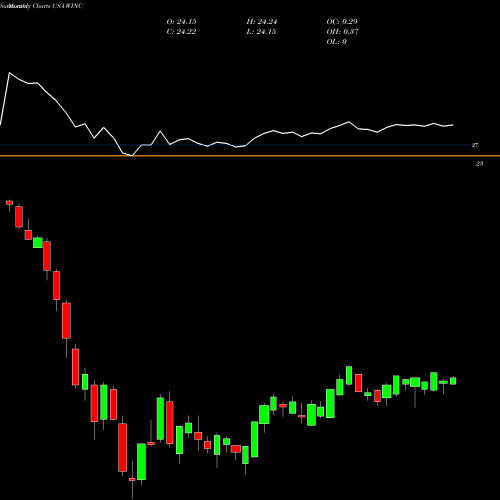The width and height of the screenshot is (500, 500).
Task: Click the axis label '27' beside the blue line
Action: [475, 145]
